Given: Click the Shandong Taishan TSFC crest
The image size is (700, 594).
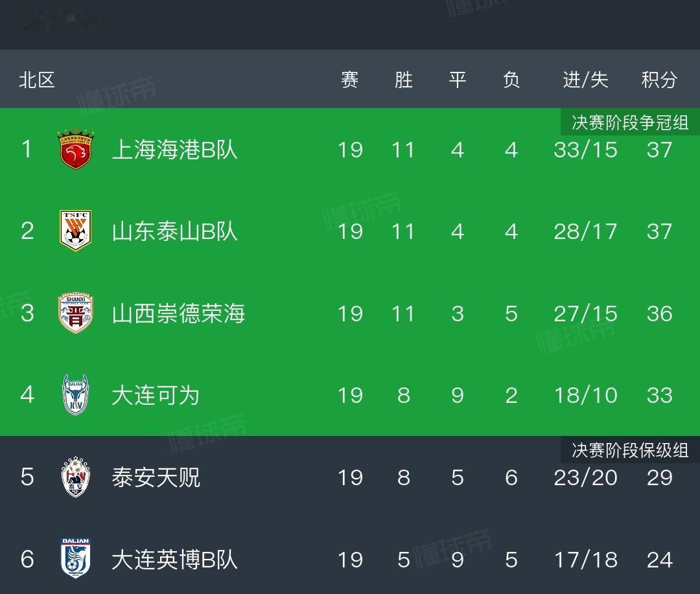Looking at the screenshot, I should point(75,231).
